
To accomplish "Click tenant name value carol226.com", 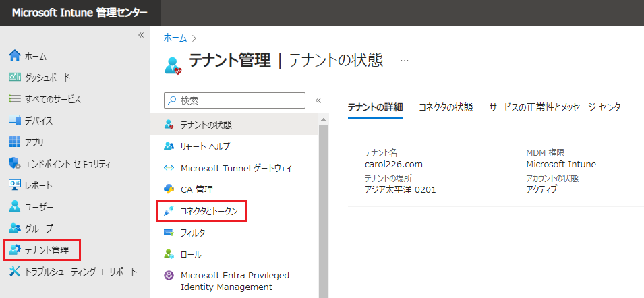I will tap(393, 165).
